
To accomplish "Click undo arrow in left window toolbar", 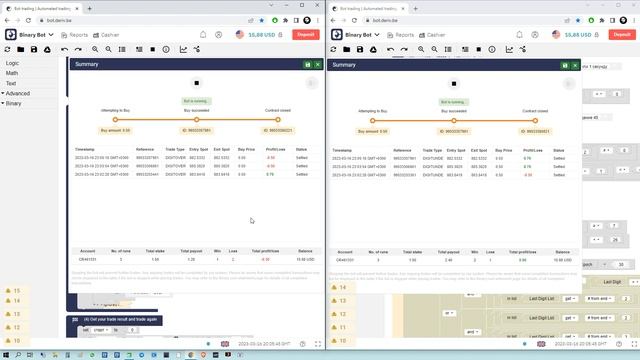I will pos(64,49).
